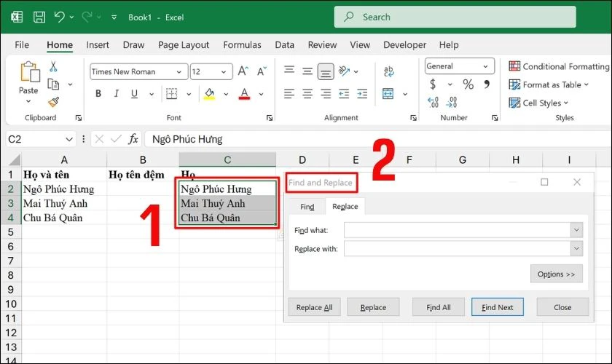
Task: Open Format as Table menu
Action: 549,84
